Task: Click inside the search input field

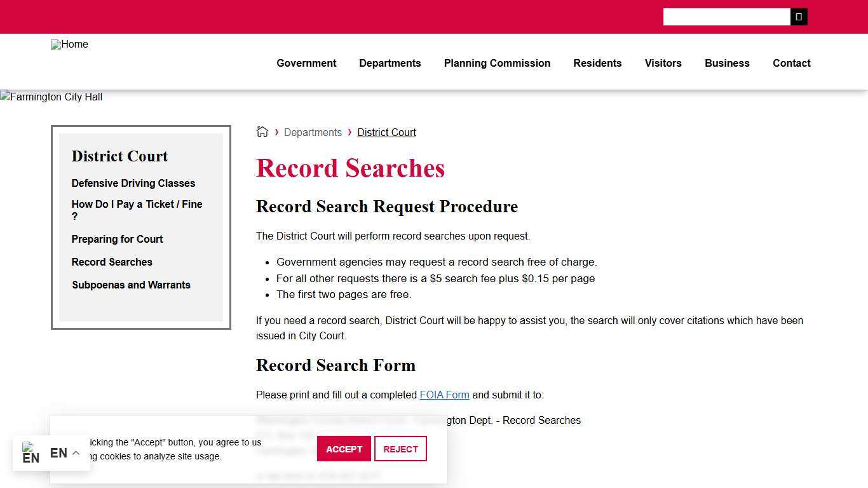Action: [x=726, y=17]
